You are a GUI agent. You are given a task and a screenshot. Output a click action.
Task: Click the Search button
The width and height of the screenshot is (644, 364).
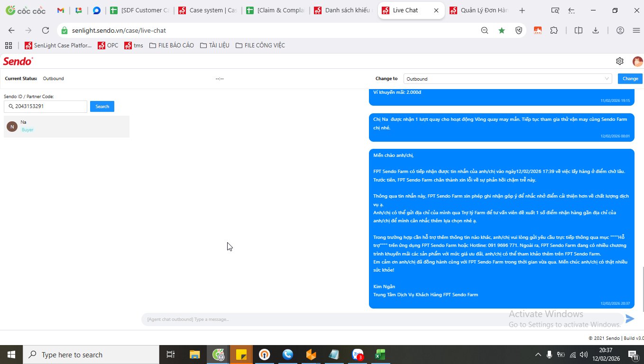tap(102, 107)
